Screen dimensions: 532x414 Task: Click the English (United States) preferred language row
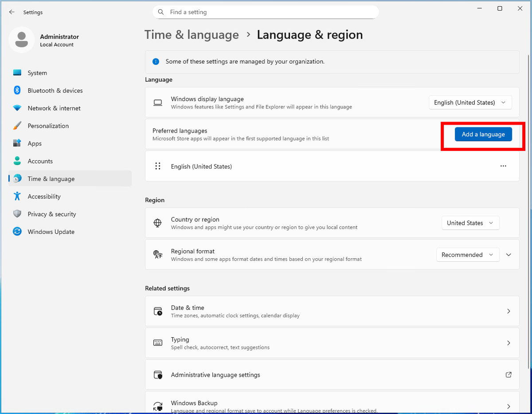pos(332,166)
